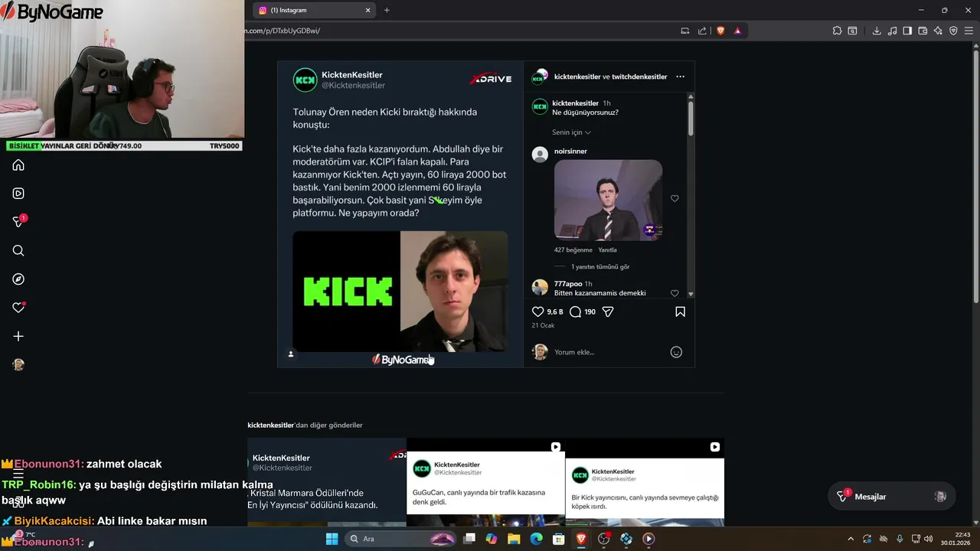
Task: Click Brave Shields icon in address bar
Action: 720,31
